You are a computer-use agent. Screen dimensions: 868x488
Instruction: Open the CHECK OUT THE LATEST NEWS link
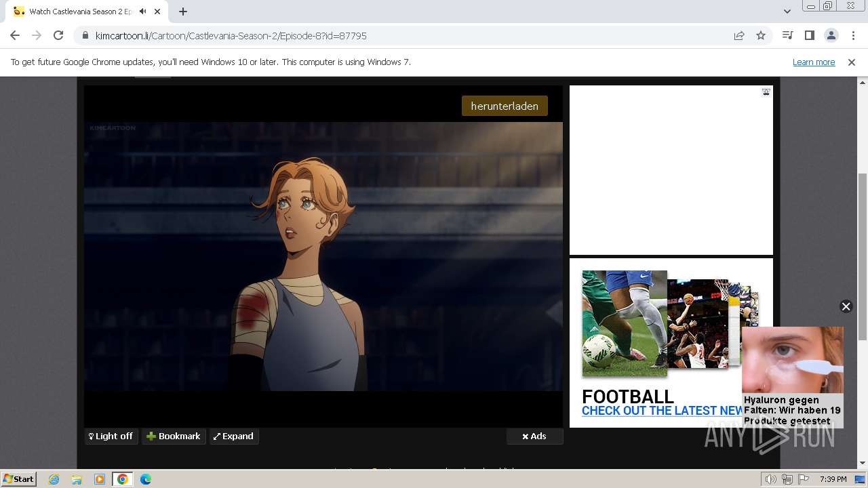663,411
